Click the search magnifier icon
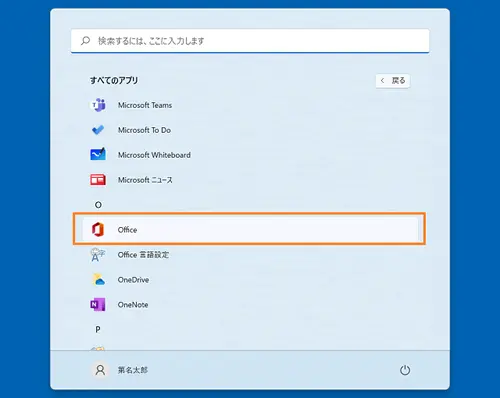 click(85, 41)
